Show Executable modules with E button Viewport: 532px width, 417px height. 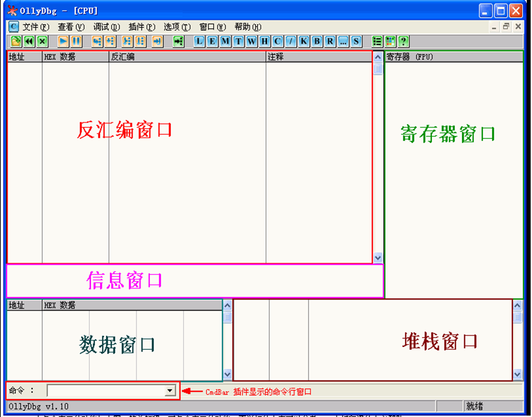212,42
